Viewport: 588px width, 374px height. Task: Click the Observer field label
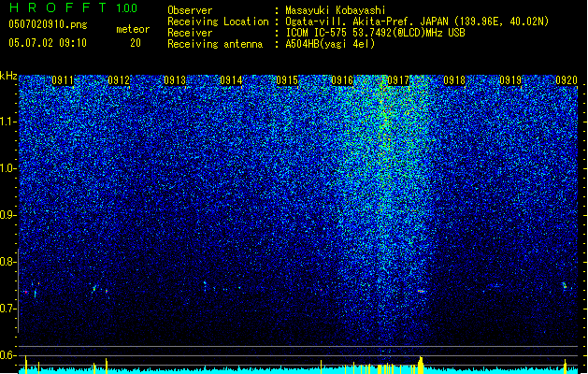coord(190,10)
